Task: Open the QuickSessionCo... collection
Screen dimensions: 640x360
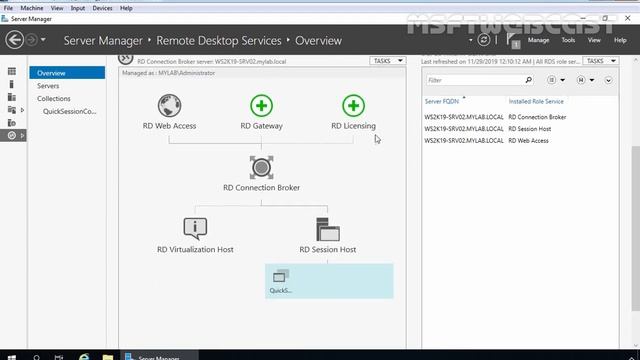Action: [69, 111]
